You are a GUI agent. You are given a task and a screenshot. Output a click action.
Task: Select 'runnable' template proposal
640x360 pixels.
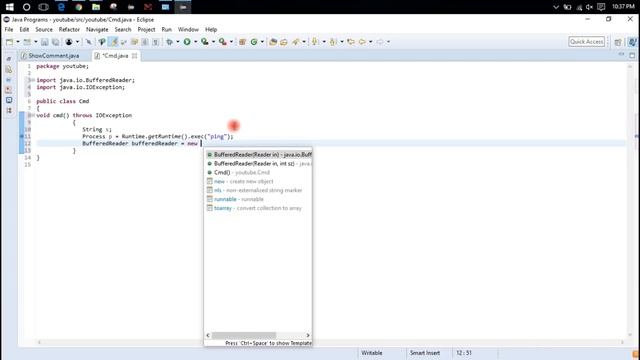click(x=258, y=200)
